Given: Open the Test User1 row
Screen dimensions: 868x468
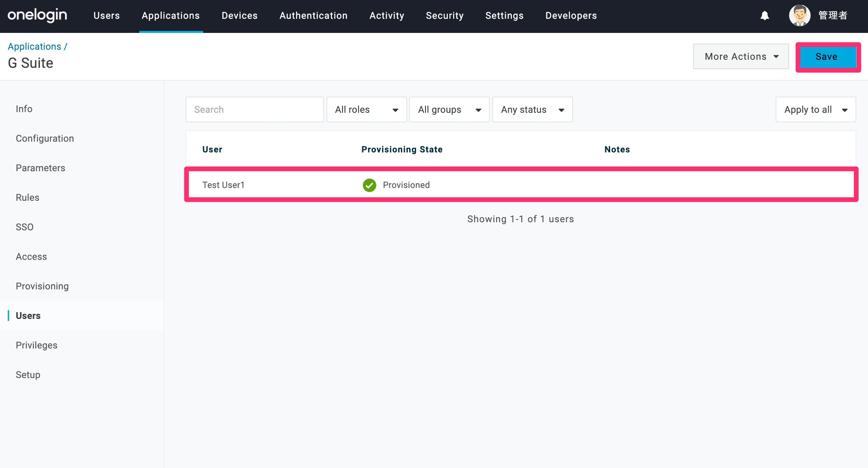Looking at the screenshot, I should 521,185.
